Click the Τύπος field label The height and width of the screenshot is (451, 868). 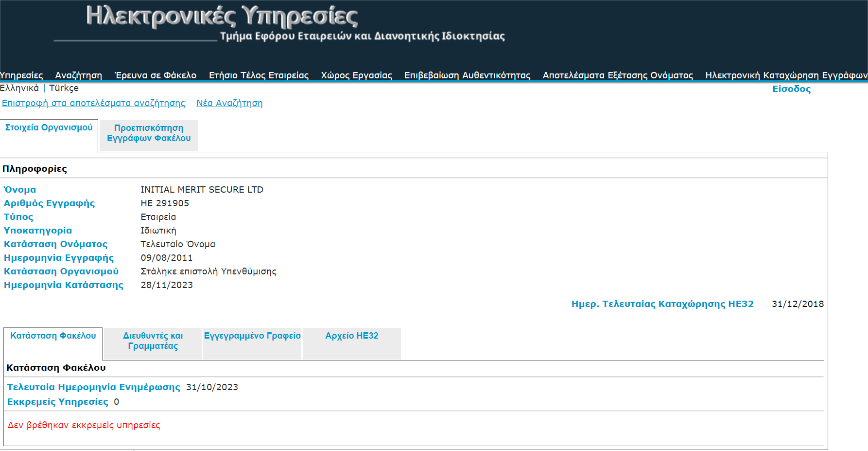pos(18,217)
